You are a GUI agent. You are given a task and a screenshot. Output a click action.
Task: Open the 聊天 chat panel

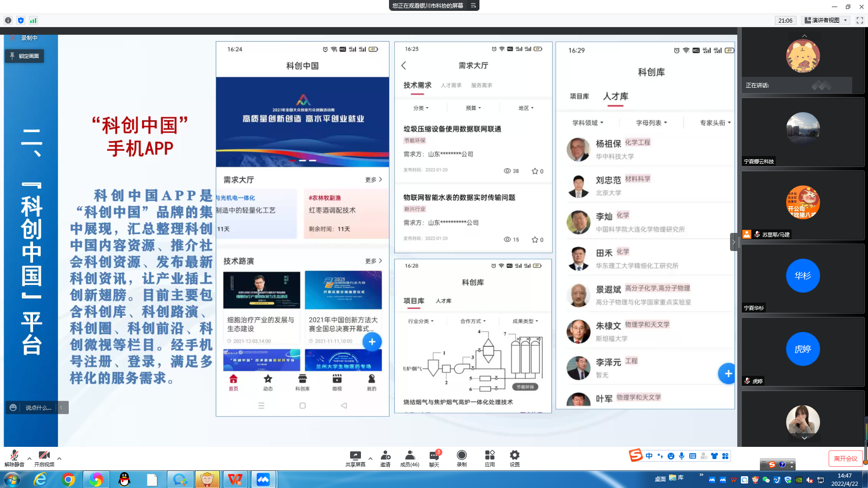pyautogui.click(x=433, y=458)
